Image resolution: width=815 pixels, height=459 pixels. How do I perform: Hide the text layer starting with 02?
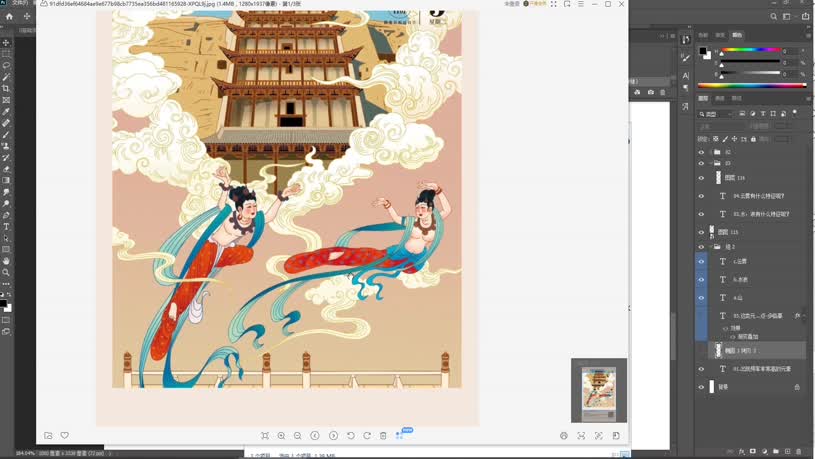[701, 214]
